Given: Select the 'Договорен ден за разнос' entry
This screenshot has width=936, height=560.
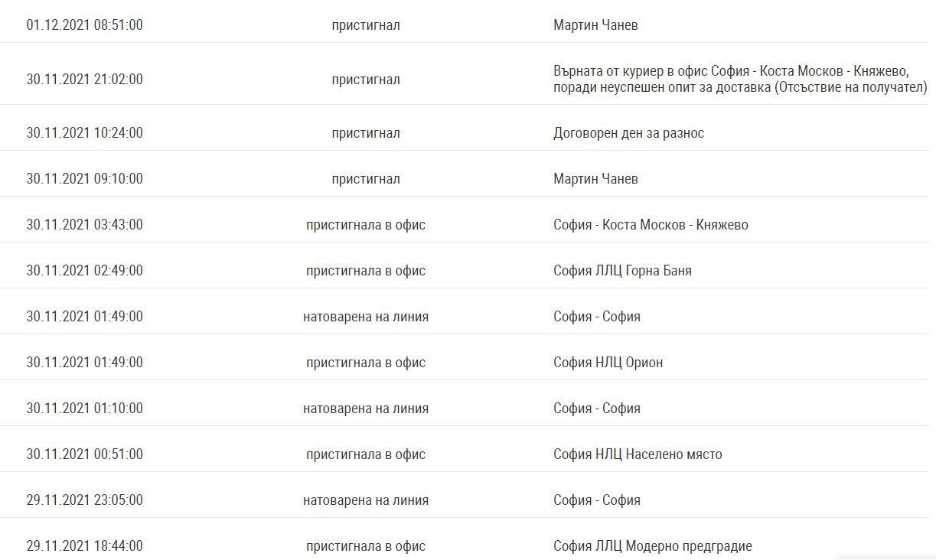Looking at the screenshot, I should click(628, 133).
